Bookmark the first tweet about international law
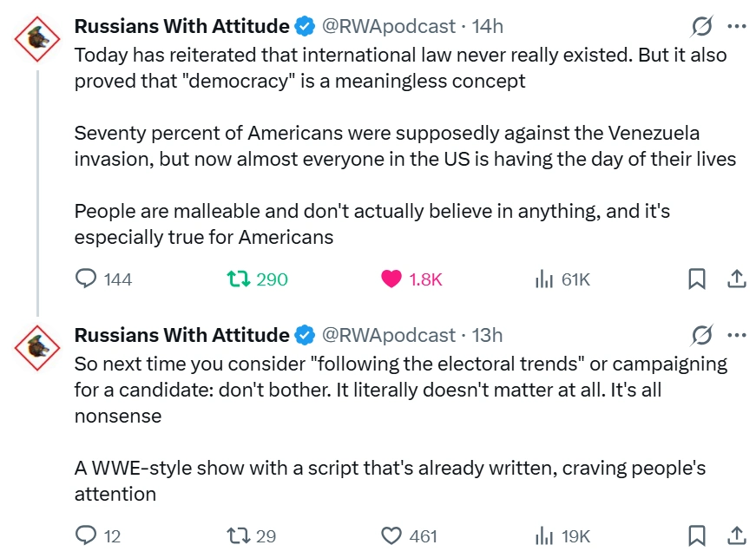The width and height of the screenshot is (756, 558). (x=697, y=279)
